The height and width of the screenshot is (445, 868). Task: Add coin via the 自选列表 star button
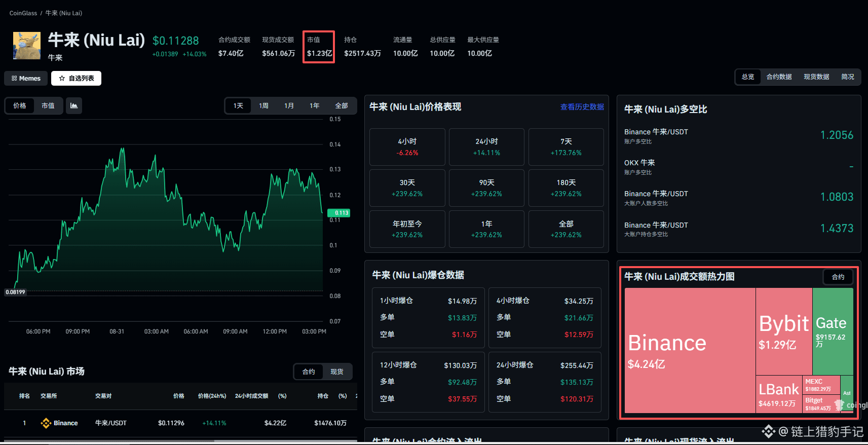(x=76, y=79)
